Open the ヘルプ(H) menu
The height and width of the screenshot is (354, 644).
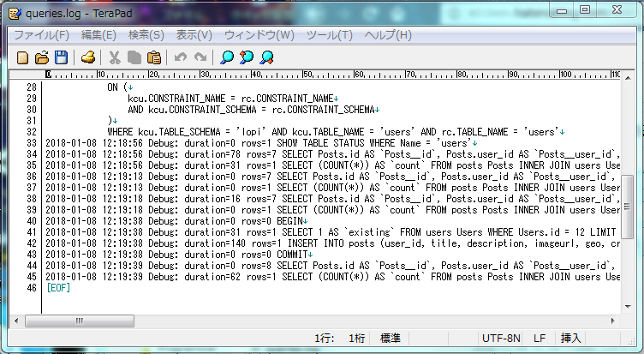pos(388,35)
